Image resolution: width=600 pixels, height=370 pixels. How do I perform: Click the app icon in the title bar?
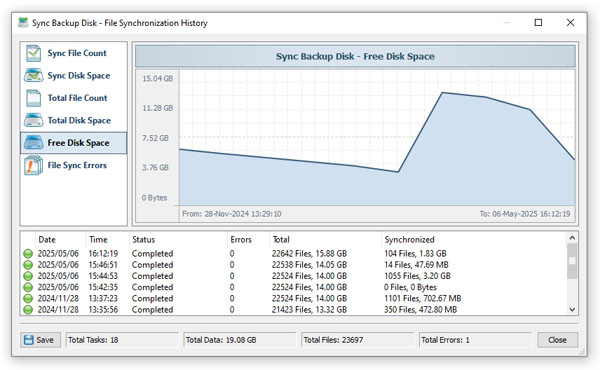click(23, 23)
